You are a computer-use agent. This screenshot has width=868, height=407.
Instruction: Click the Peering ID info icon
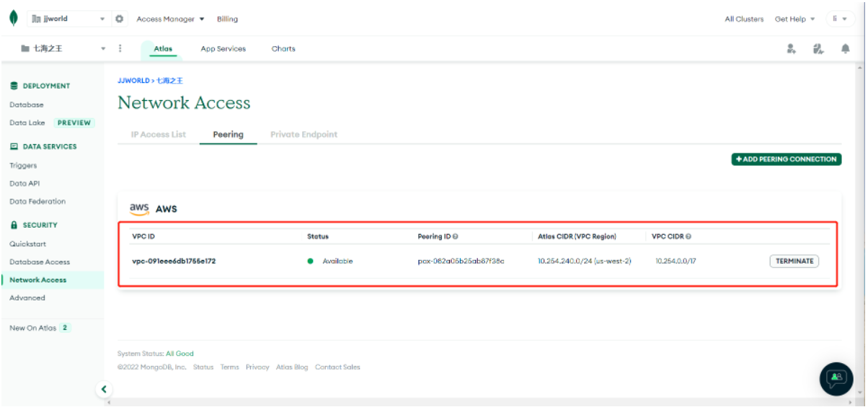[x=456, y=236]
